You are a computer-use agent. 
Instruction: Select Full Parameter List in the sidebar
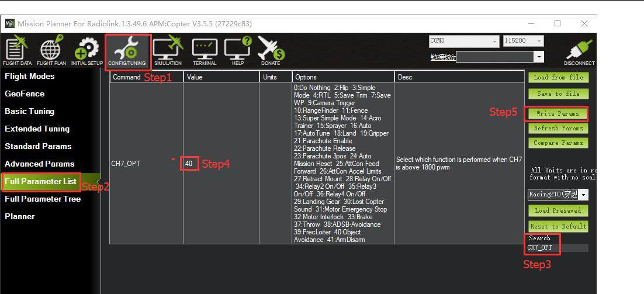(x=41, y=182)
